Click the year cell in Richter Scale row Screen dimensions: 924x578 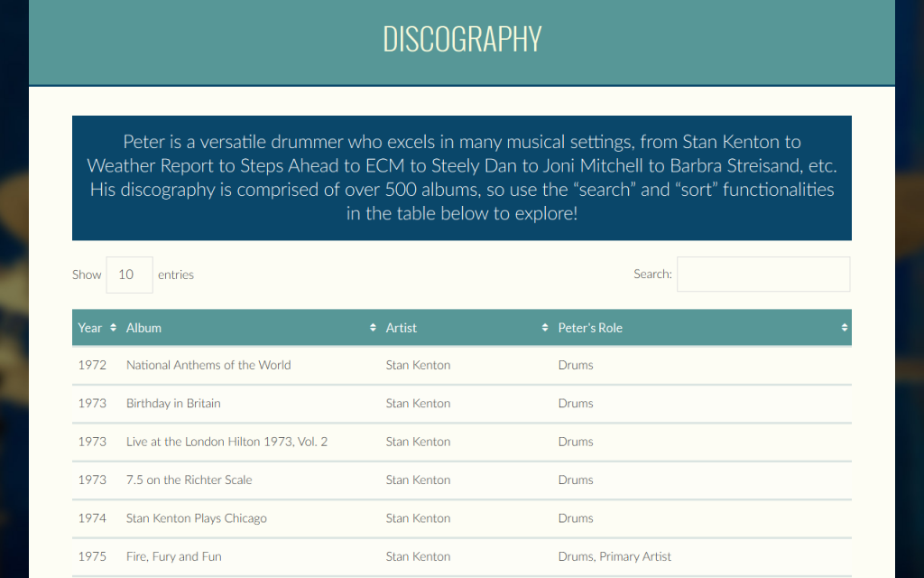point(93,480)
